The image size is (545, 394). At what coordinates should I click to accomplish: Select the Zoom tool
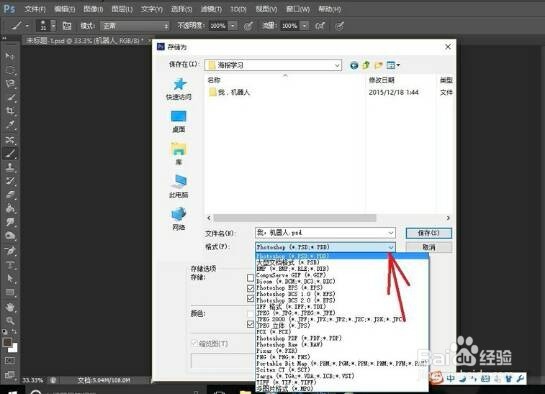(10, 320)
